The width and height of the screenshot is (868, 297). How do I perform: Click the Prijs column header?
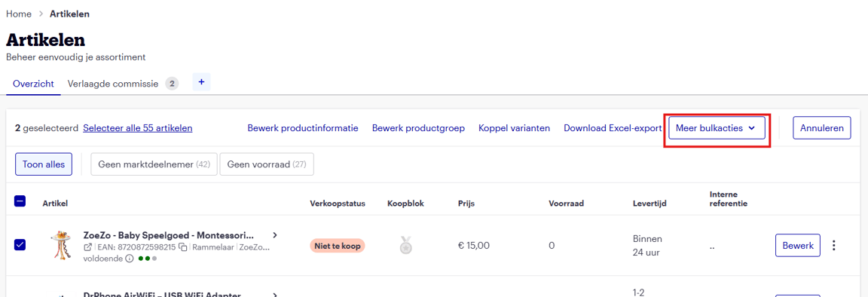pyautogui.click(x=466, y=204)
